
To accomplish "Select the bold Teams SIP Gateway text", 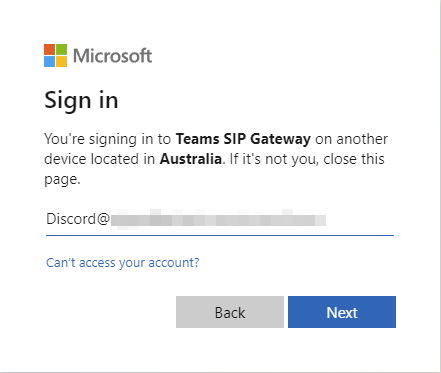I will [243, 139].
